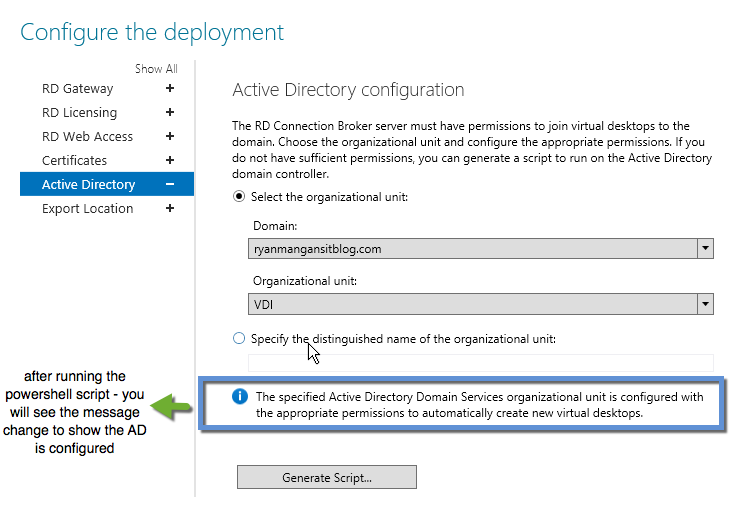The height and width of the screenshot is (517, 734).
Task: Click the configured permissions info message text
Action: (x=479, y=405)
